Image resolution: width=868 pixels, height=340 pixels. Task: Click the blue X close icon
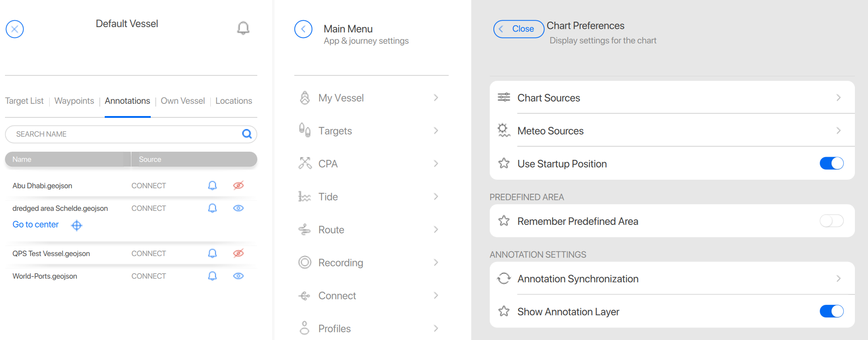click(15, 29)
